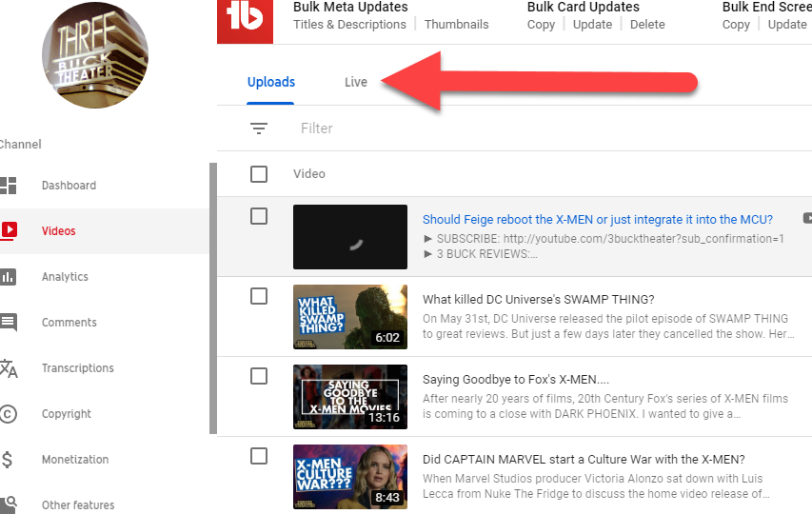Click the Analytics bar chart icon
812x514 pixels.
(x=8, y=277)
